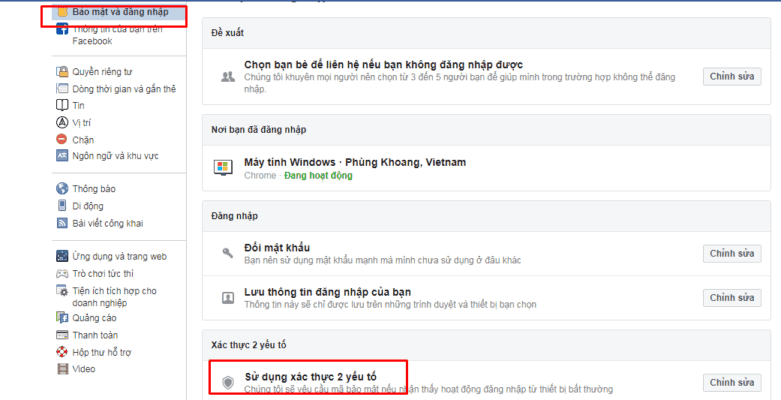Click the Windows computer device icon
The height and width of the screenshot is (400, 781).
click(x=226, y=168)
